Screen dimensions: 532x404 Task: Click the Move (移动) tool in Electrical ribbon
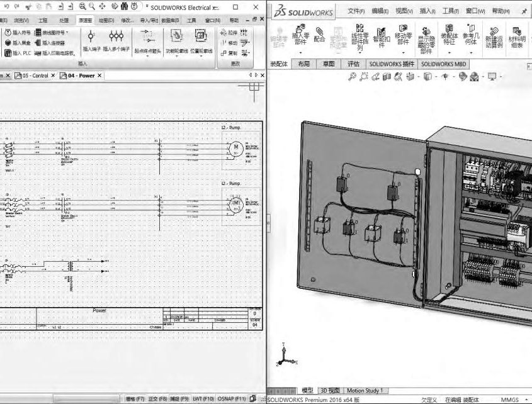229,43
